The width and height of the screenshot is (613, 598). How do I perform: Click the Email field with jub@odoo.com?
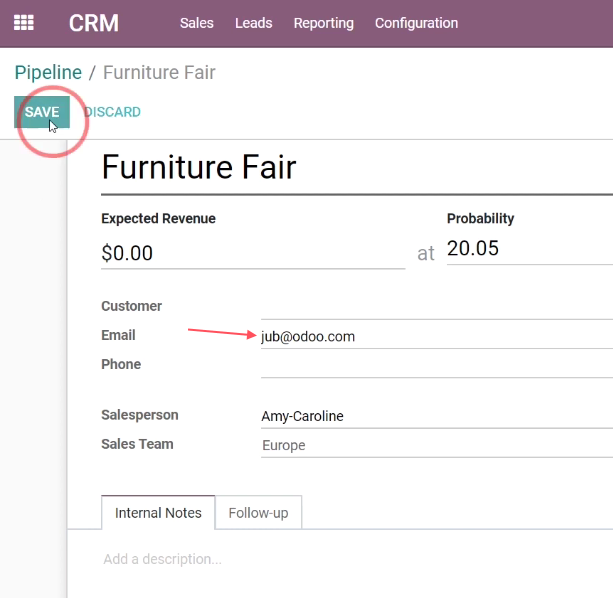[437, 337]
